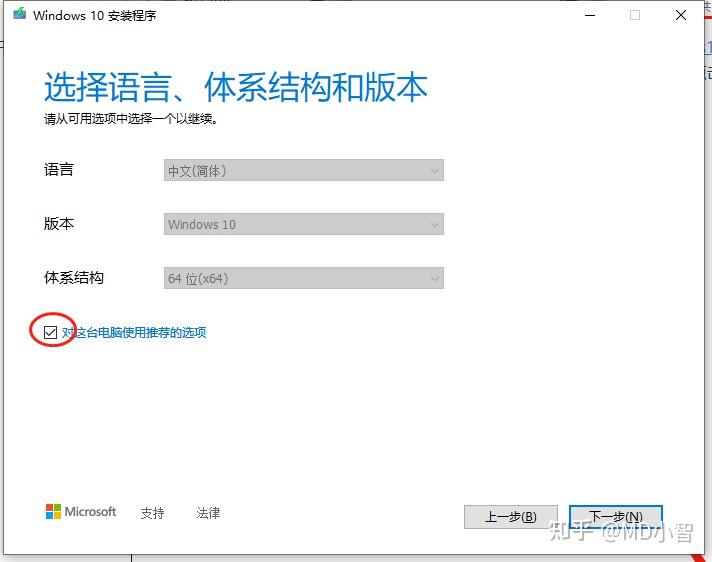Minimize the Windows 10 安装程序 window

coord(590,15)
